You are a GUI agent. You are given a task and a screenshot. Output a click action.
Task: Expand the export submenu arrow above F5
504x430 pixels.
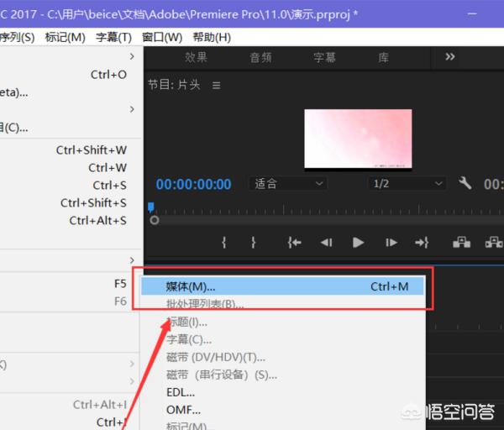[132, 260]
